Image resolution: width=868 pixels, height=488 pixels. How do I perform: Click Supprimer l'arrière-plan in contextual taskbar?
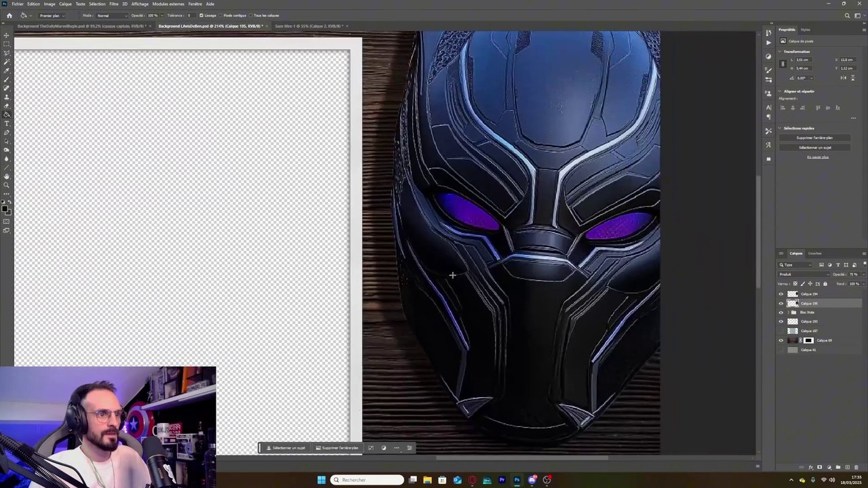(x=337, y=448)
